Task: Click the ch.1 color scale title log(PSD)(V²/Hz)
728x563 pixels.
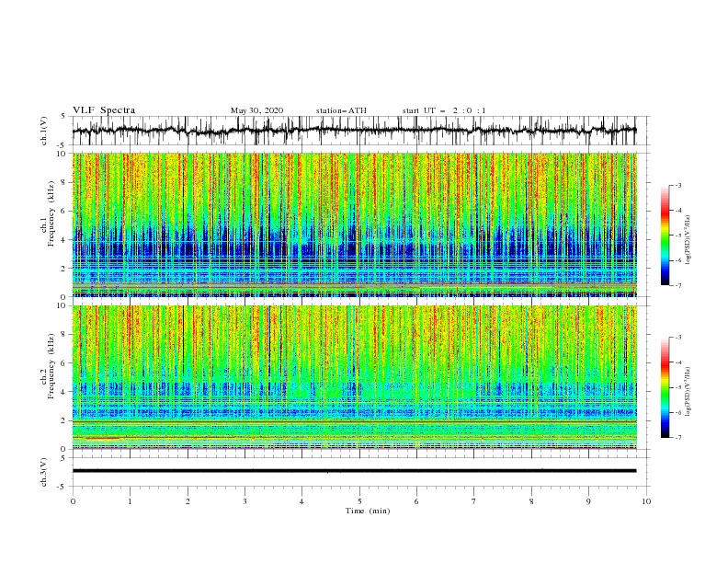Action: [x=688, y=240]
